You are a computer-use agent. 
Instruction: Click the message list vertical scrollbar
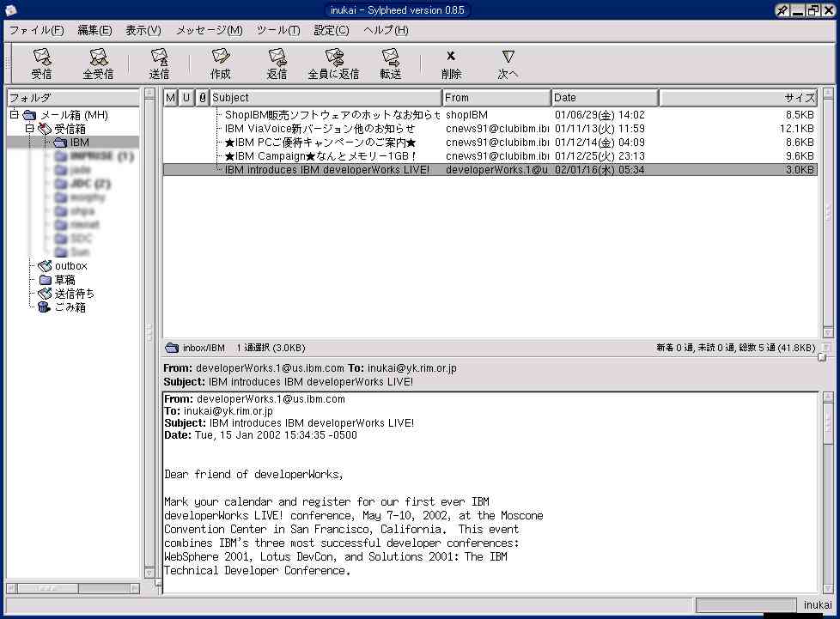[828, 214]
